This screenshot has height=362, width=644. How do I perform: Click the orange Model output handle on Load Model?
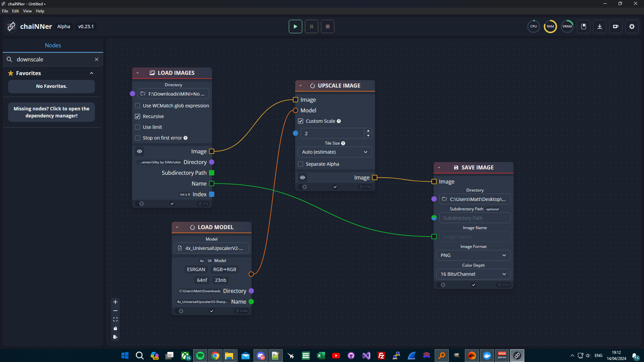(x=251, y=274)
